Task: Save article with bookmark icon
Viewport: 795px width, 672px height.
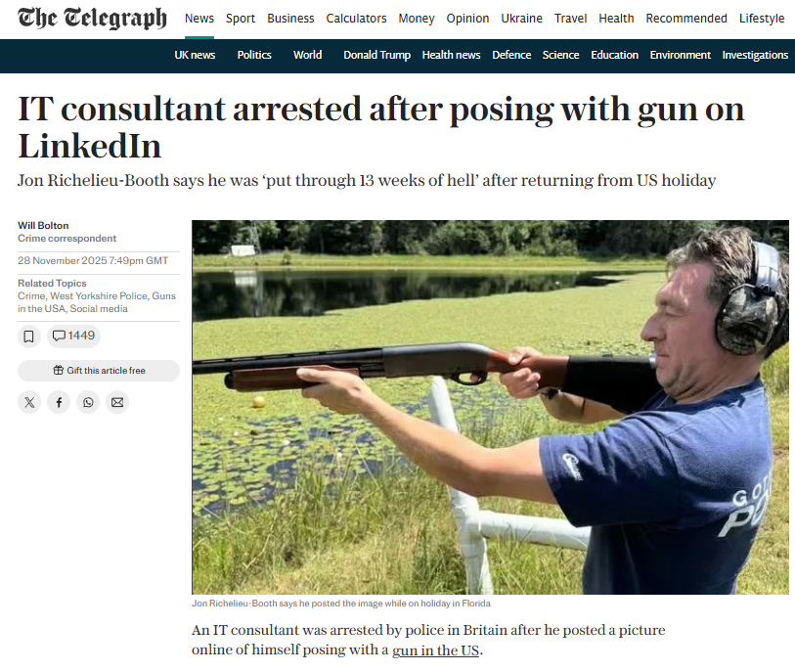Action: pos(29,336)
